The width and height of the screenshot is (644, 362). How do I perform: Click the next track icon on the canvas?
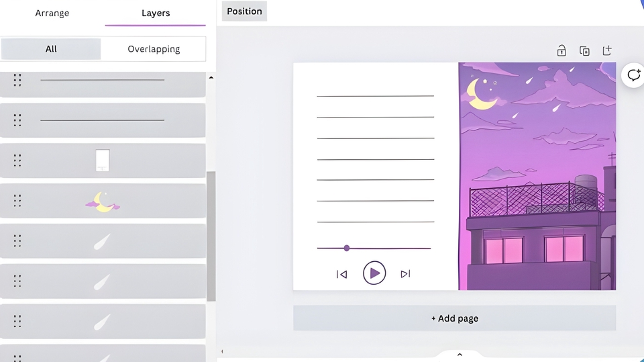[x=405, y=273]
